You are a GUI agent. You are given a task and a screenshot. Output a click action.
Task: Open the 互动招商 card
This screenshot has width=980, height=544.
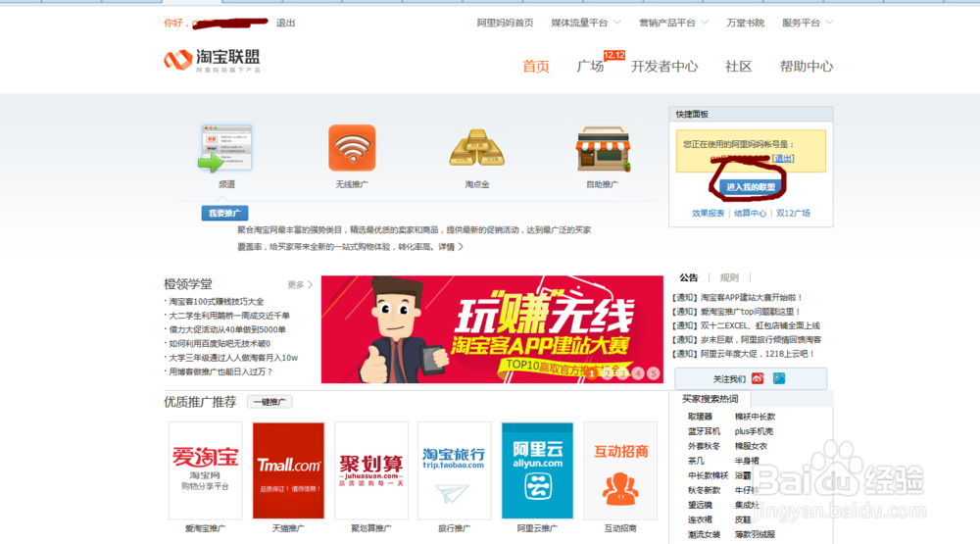pos(620,470)
